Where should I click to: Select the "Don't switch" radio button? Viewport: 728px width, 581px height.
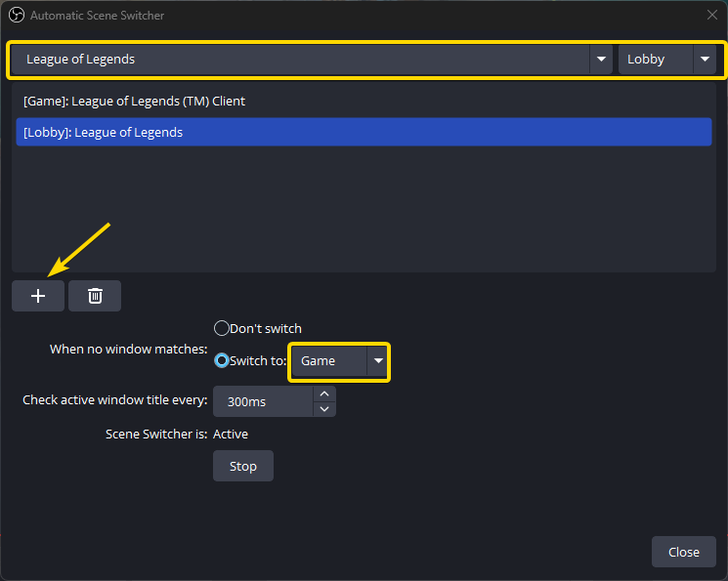coord(222,328)
